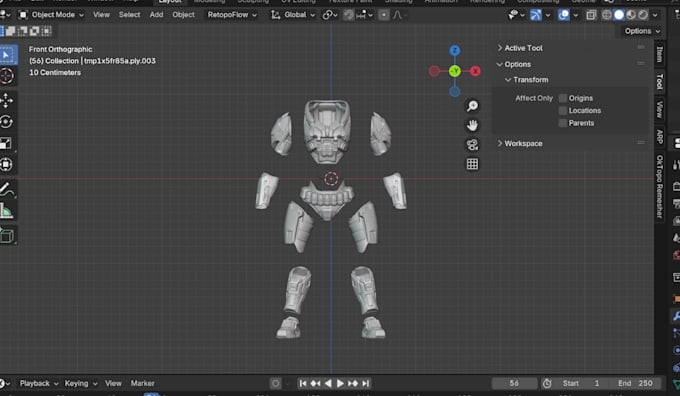Toggle viewport overlays display

coord(564,15)
